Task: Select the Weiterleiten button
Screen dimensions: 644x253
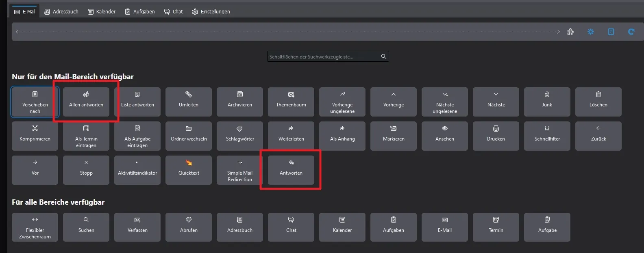Action: tap(291, 136)
